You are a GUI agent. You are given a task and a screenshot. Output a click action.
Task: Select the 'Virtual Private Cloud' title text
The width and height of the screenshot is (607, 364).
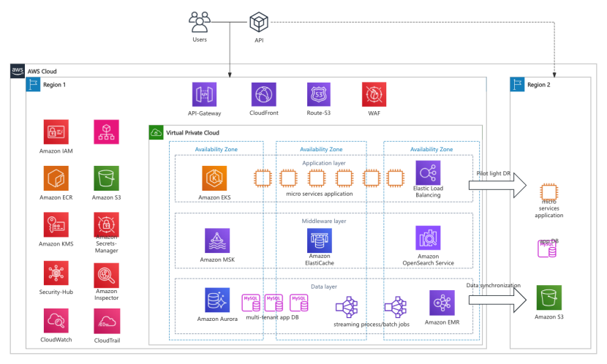[x=193, y=133]
